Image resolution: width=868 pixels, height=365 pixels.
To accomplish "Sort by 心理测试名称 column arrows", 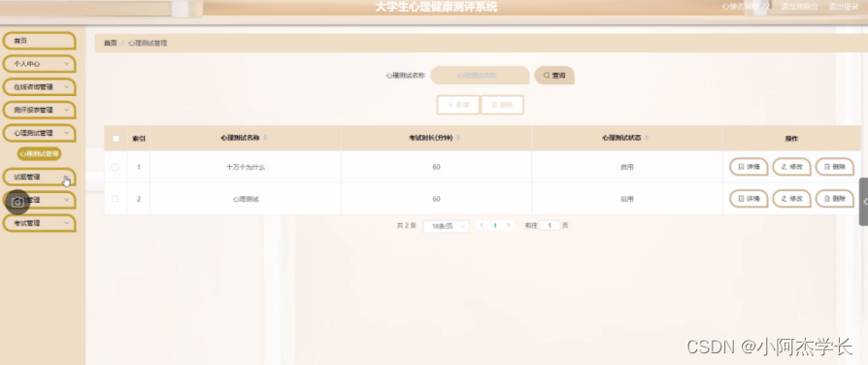I will [x=265, y=138].
